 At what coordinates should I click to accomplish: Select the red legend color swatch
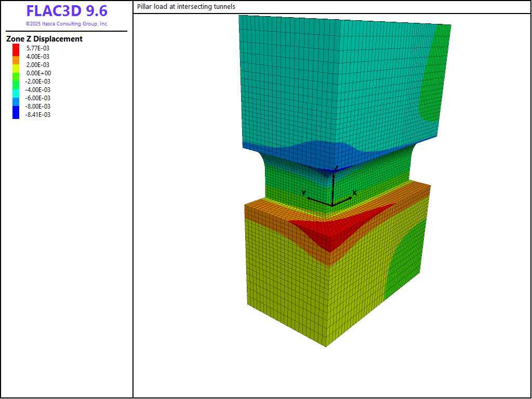pos(16,48)
